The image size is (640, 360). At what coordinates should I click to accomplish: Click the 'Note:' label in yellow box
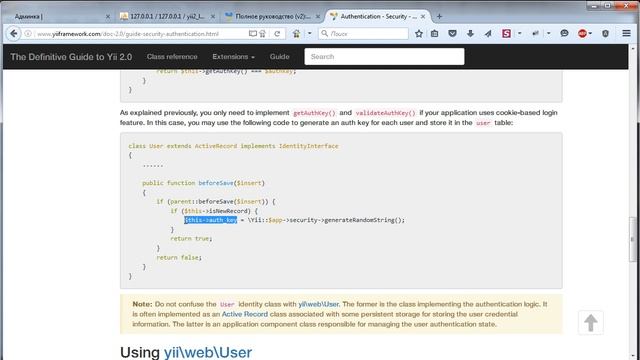click(142, 304)
